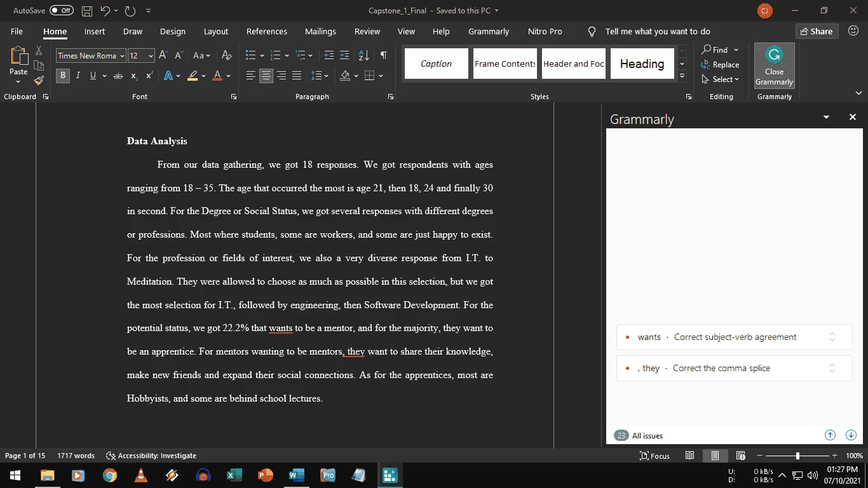Apply the red font color button
This screenshot has width=868, height=488.
coord(217,76)
